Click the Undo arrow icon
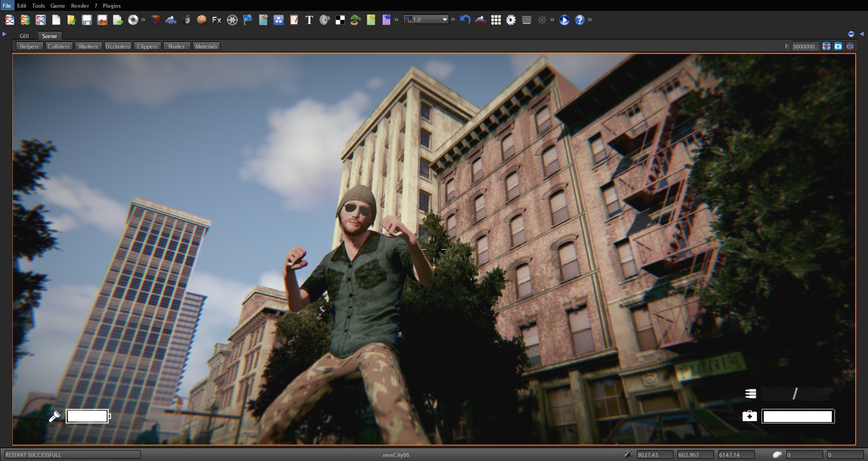Screen dimensions: 868x461 465,20
